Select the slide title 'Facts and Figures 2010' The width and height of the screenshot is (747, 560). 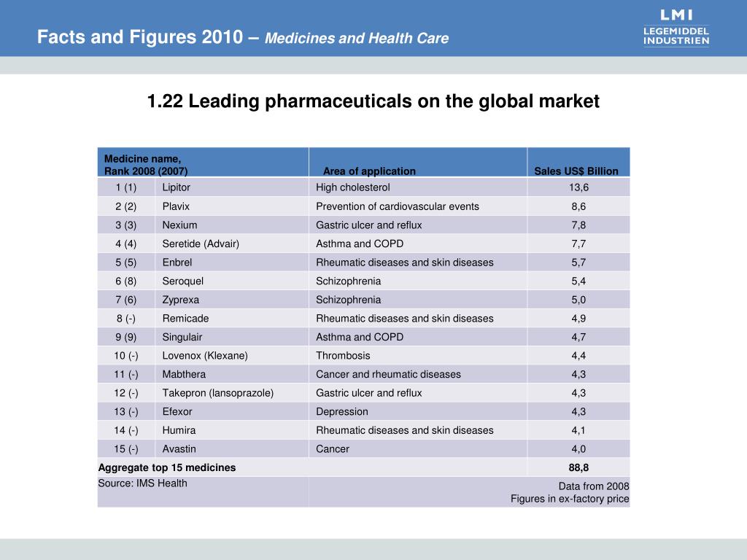coord(140,36)
